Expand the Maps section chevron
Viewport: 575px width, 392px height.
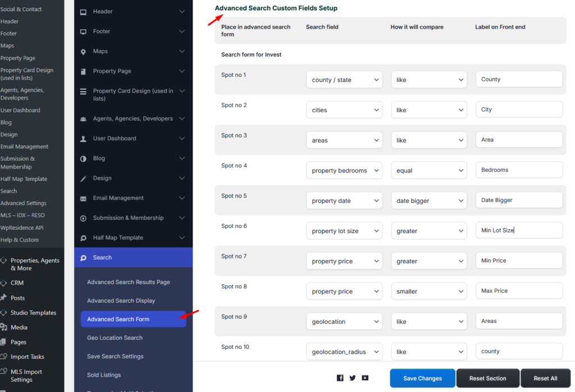(182, 51)
